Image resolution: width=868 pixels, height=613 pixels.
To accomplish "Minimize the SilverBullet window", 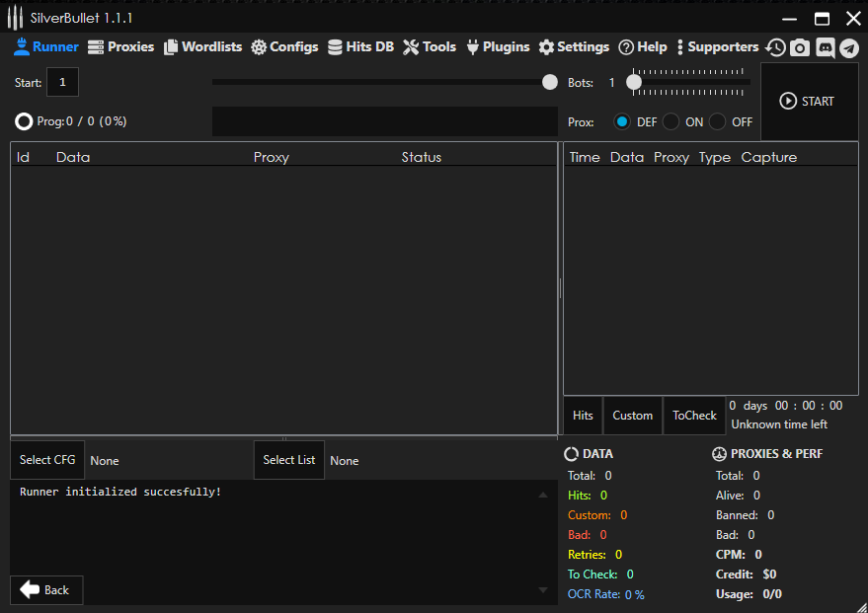I will [789, 19].
